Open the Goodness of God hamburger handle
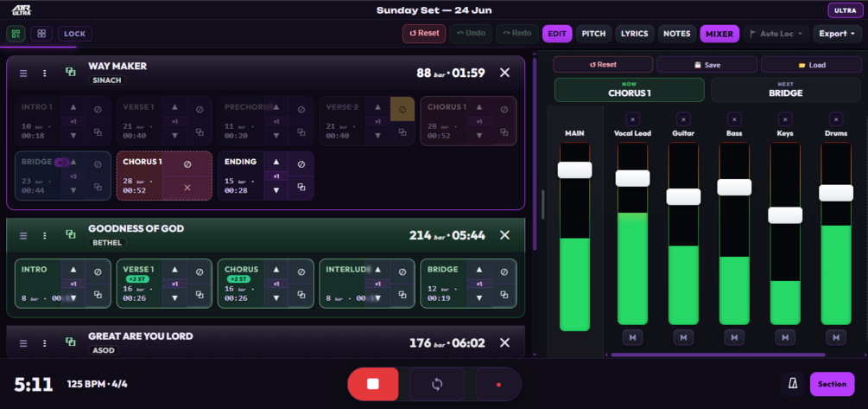 coord(23,235)
